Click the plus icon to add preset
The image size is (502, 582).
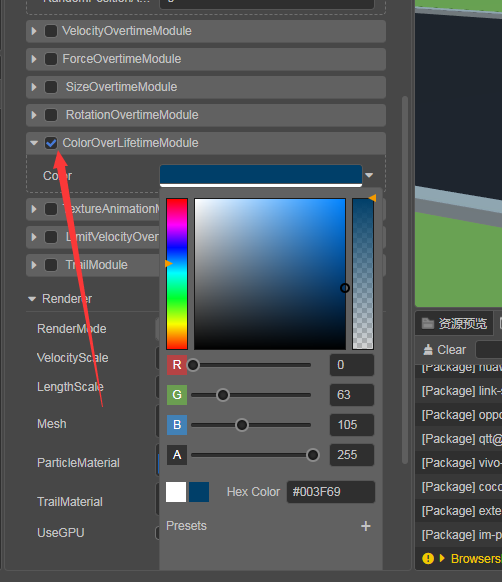(x=366, y=526)
